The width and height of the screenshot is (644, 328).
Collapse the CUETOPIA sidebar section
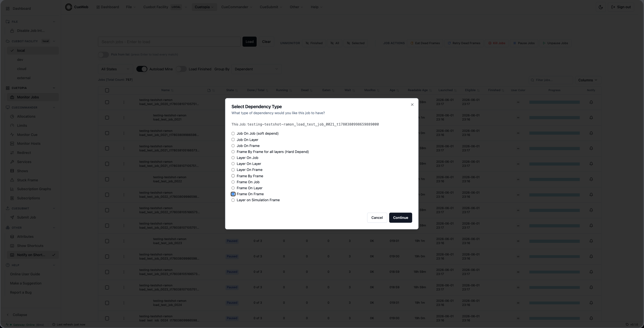click(54, 88)
